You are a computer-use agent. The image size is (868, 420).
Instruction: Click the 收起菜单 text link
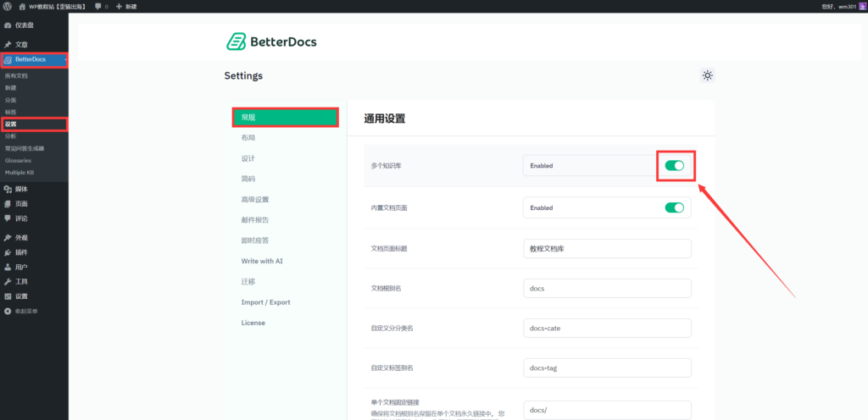[x=26, y=311]
